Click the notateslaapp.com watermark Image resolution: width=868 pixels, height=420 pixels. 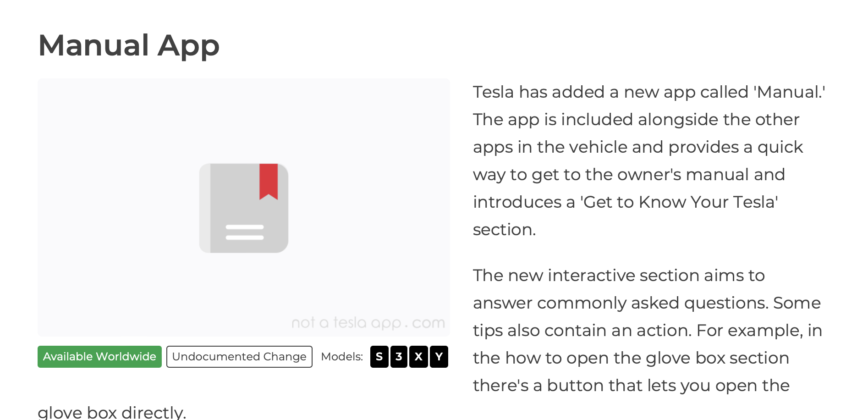click(x=368, y=323)
